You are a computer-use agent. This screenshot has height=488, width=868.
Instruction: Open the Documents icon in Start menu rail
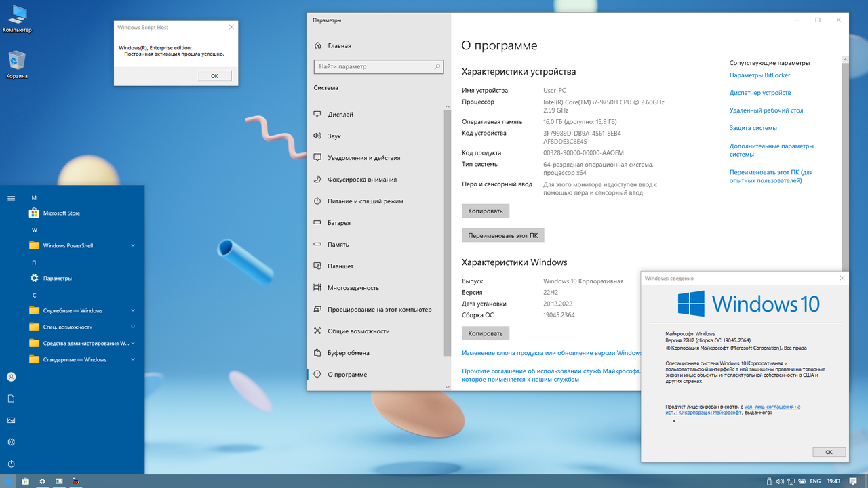tap(11, 399)
